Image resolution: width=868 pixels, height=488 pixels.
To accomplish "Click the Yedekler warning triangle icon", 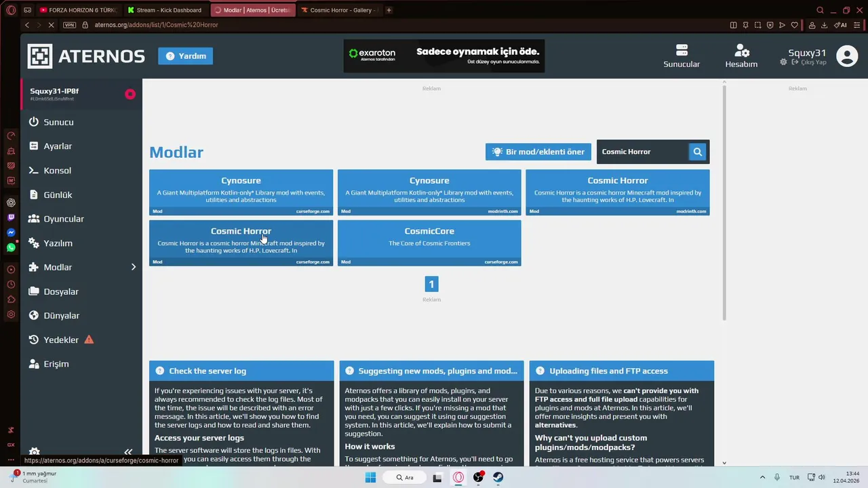I will (89, 340).
